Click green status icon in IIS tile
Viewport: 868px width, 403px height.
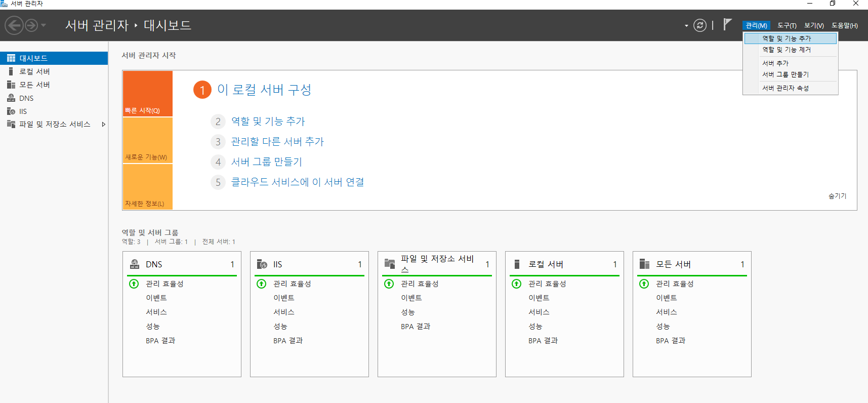(x=262, y=284)
